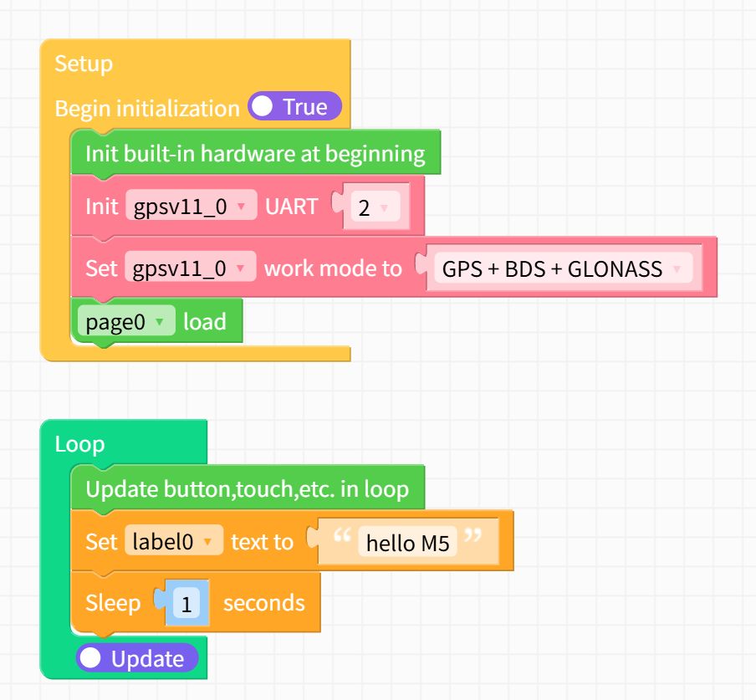Screen dimensions: 756x700
Task: Click the load text on page0 block
Action: [x=205, y=320]
